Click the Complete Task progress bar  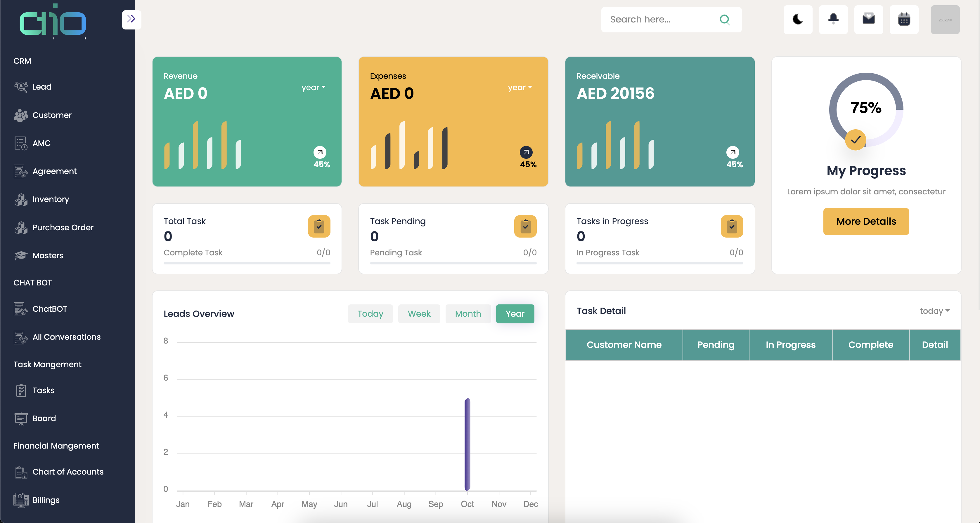(x=247, y=263)
